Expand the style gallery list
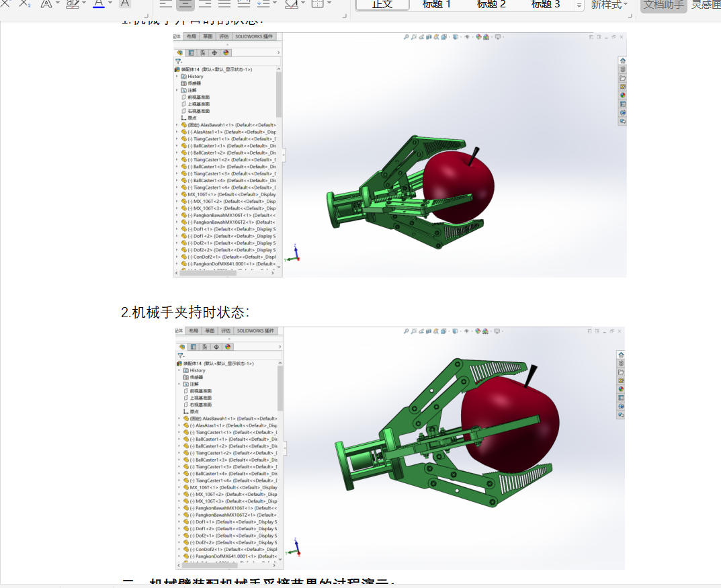Viewport: 721px width, 588px height. [579, 5]
